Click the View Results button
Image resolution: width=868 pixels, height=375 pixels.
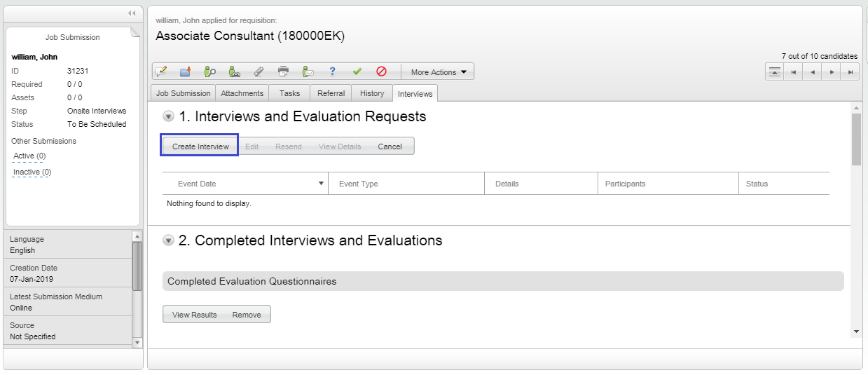(x=195, y=315)
